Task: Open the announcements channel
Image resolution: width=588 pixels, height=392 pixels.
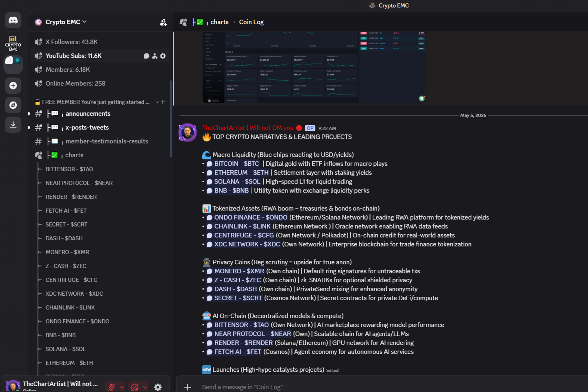Action: (x=100, y=114)
